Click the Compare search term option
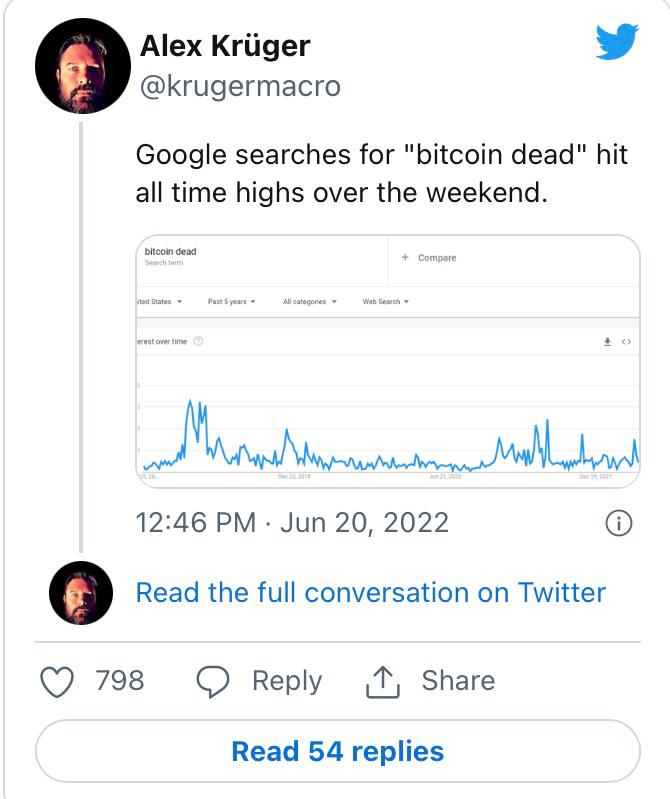The width and height of the screenshot is (670, 799). [430, 258]
